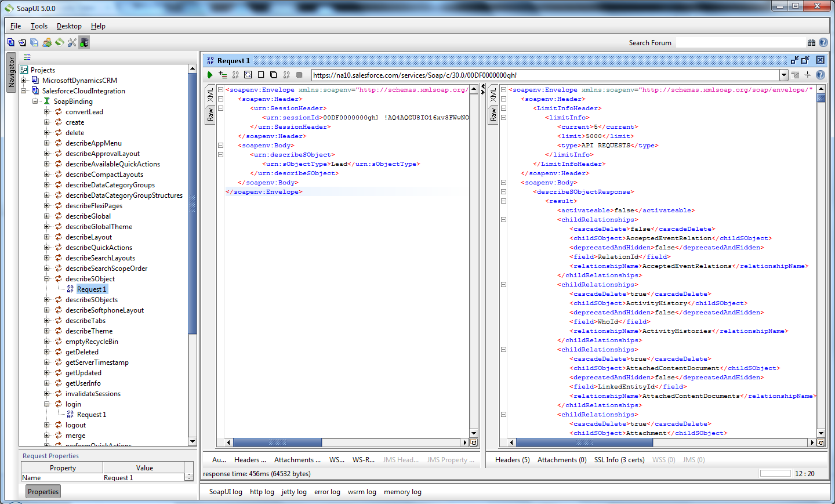Viewport: 835px width, 504px height.
Task: Click the Search Forum input field
Action: [740, 42]
